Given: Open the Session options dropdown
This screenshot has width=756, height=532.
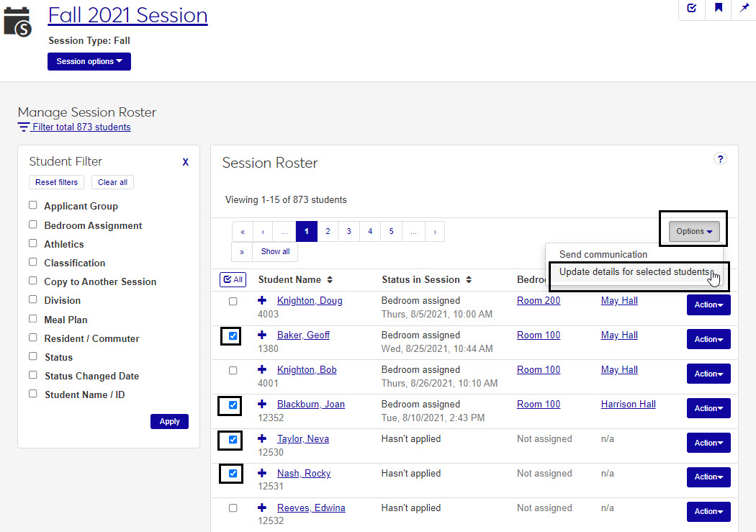Looking at the screenshot, I should pyautogui.click(x=89, y=61).
